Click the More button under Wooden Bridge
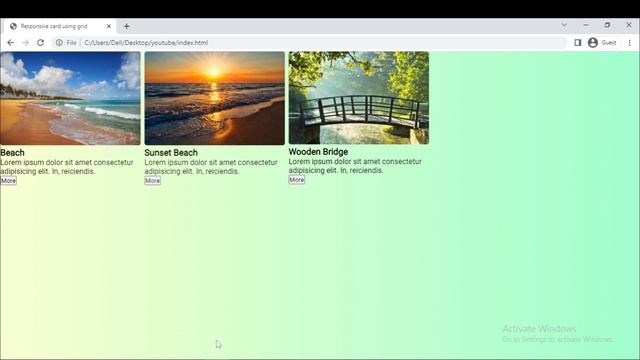This screenshot has width=640, height=360. click(297, 180)
